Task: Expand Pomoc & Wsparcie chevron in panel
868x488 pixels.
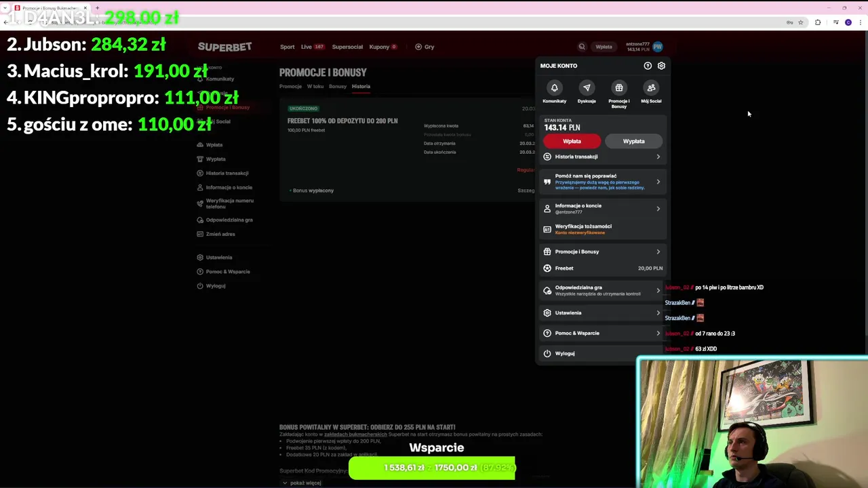Action: click(x=658, y=333)
